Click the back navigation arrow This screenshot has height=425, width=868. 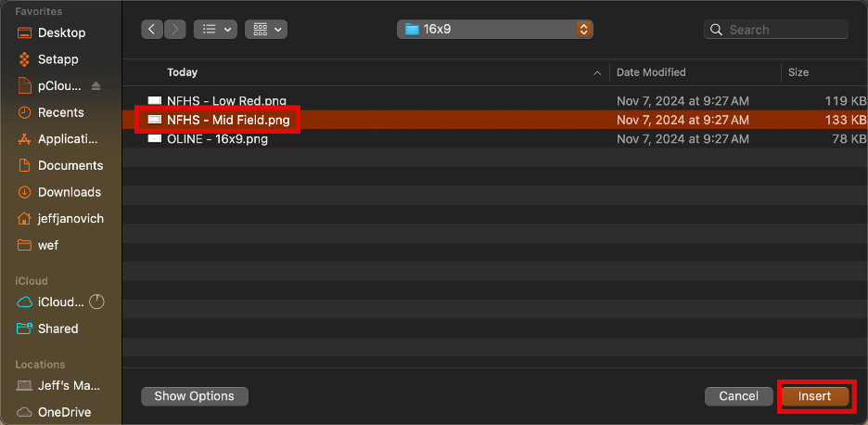pyautogui.click(x=152, y=30)
